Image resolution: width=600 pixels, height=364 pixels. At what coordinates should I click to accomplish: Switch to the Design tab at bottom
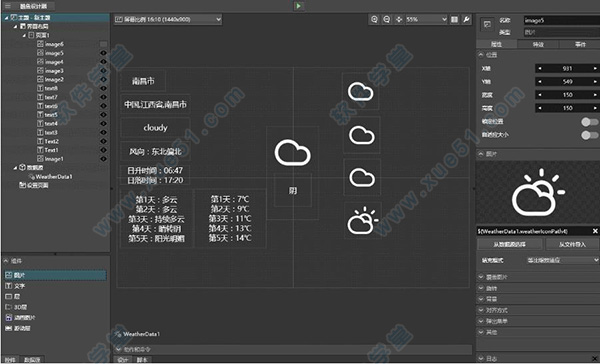(123, 360)
